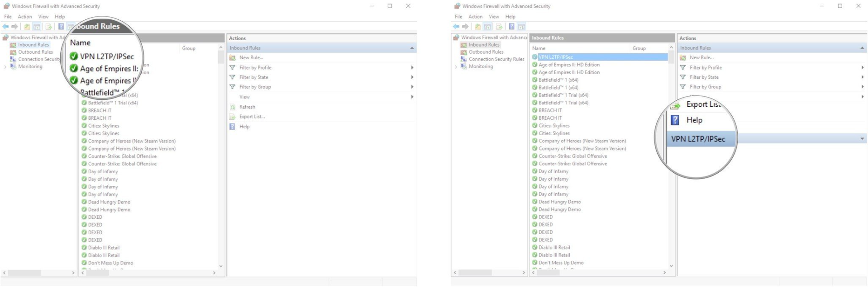Open File menu in left window
Viewport: 868px width, 287px height.
[x=8, y=17]
